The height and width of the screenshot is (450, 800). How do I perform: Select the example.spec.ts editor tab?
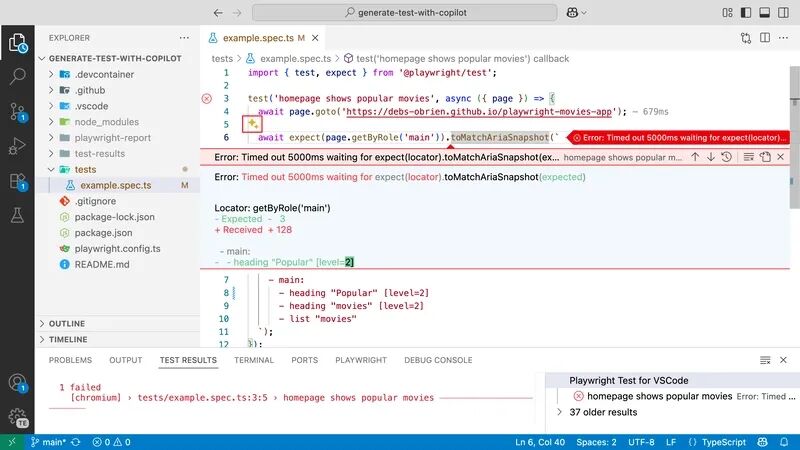(263, 38)
